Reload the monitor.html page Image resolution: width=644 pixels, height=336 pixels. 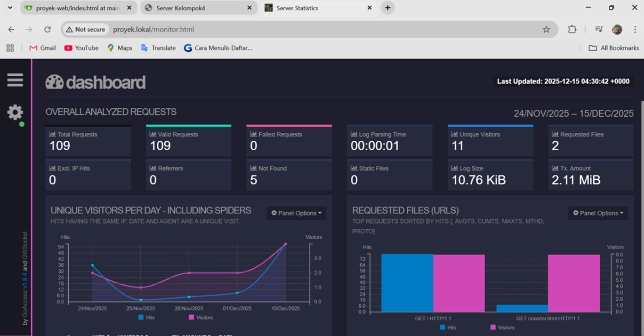[x=48, y=29]
